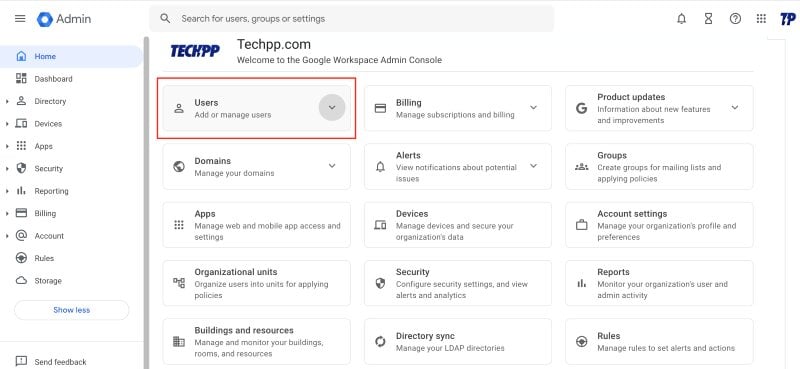Viewport: 800px width, 369px height.
Task: Click the Groups people icon
Action: pos(582,166)
